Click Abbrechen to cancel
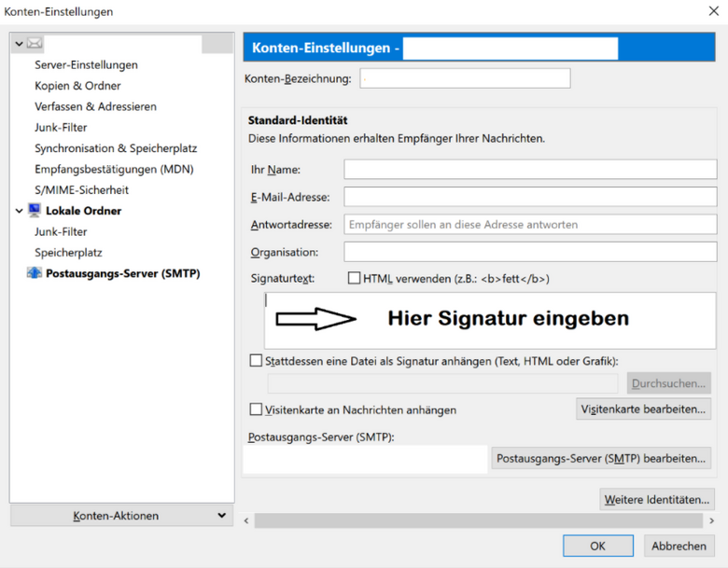728x568 pixels. [x=679, y=546]
